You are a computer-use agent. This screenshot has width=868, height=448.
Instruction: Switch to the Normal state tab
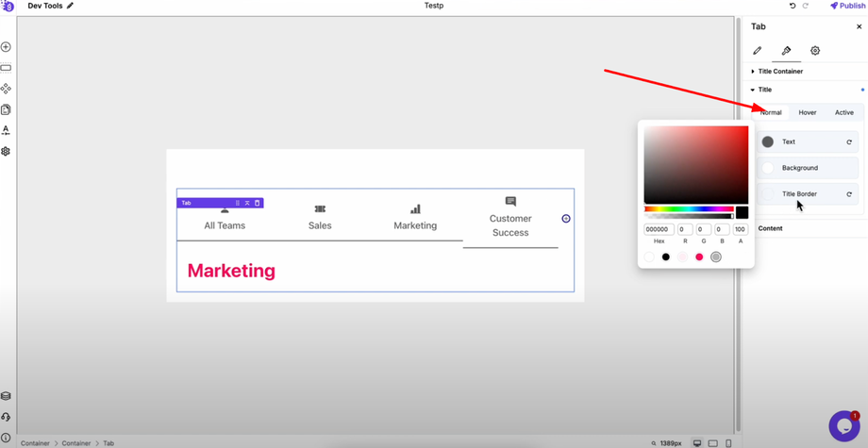click(771, 112)
